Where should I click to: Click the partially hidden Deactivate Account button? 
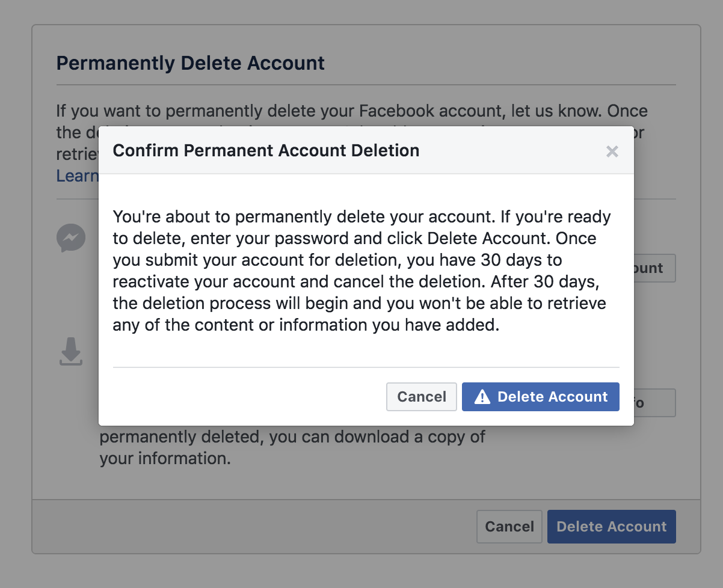[x=654, y=268]
